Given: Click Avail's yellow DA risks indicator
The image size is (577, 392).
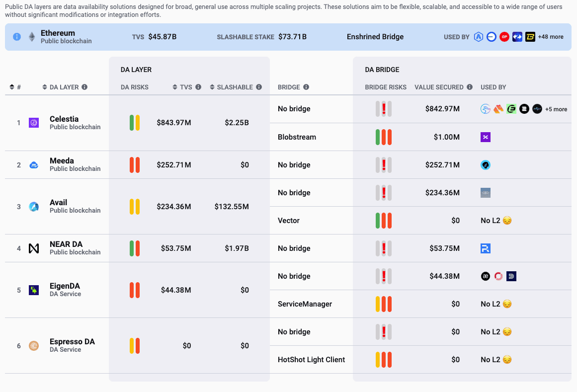Looking at the screenshot, I should click(x=135, y=207).
